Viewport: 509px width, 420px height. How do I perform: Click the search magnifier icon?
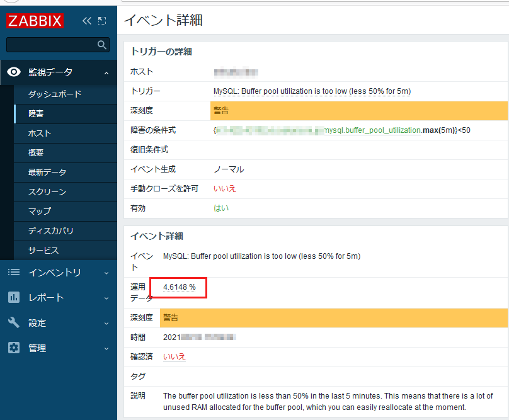coord(102,45)
